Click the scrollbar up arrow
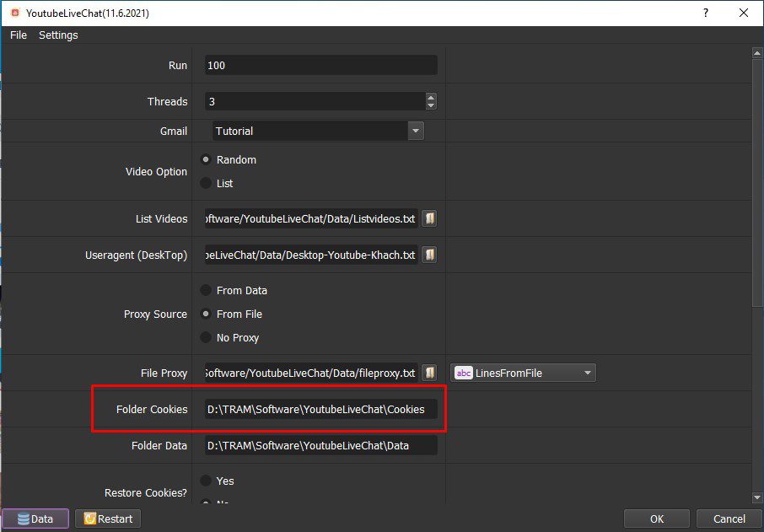This screenshot has height=532, width=764. 757,52
